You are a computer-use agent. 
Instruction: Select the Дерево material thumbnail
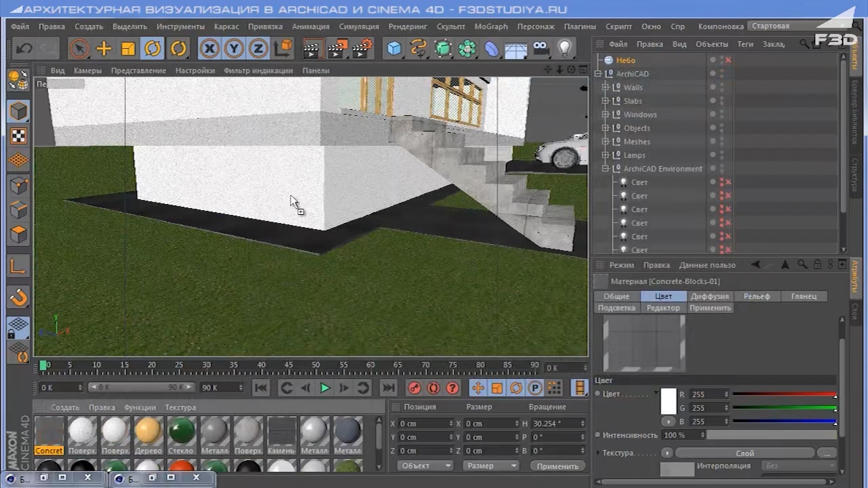pyautogui.click(x=148, y=431)
